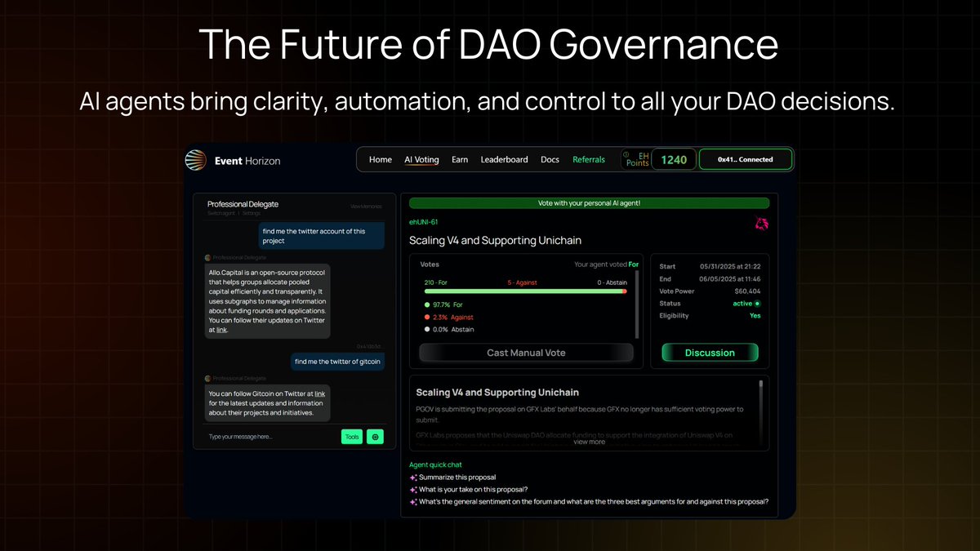Click Summarize this proposal quick chat
980x551 pixels.
pyautogui.click(x=457, y=478)
